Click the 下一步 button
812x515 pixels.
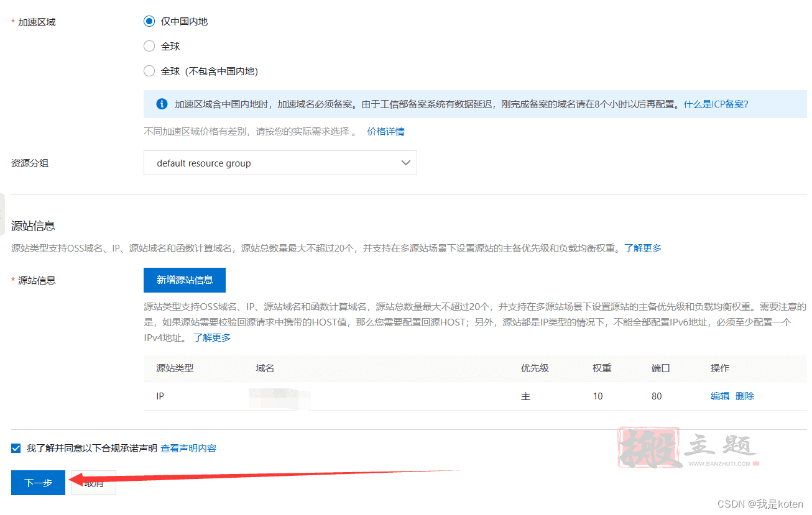pos(38,483)
